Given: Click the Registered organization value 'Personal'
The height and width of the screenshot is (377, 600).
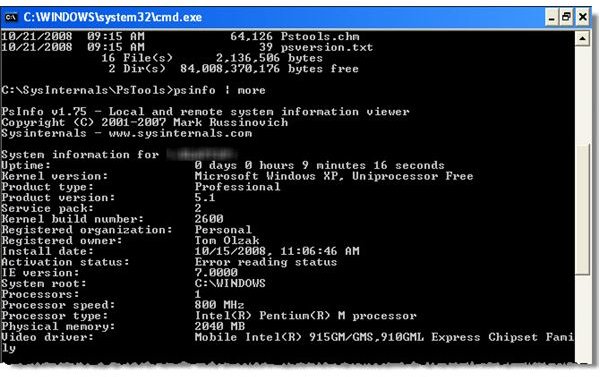Looking at the screenshot, I should click(x=223, y=230).
